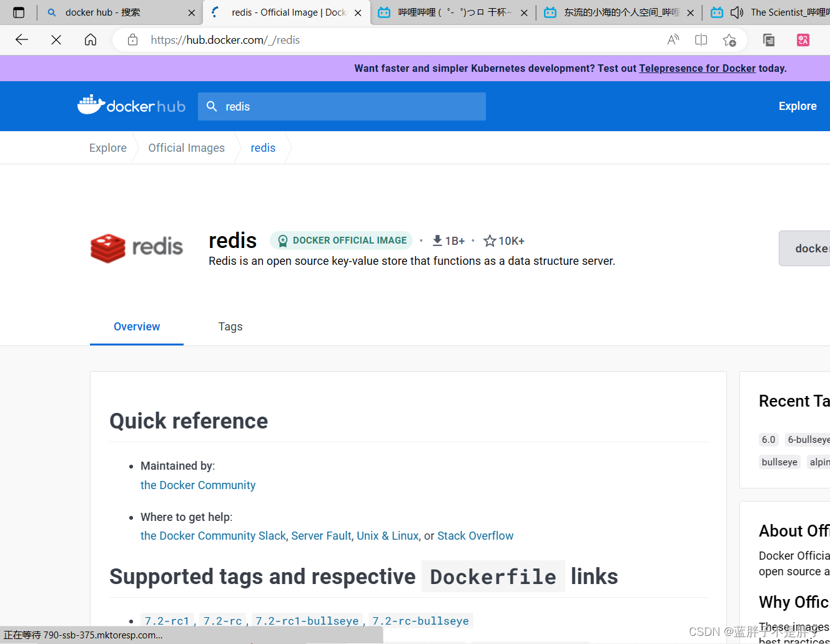Click the download count icon
The image size is (830, 644).
point(437,240)
